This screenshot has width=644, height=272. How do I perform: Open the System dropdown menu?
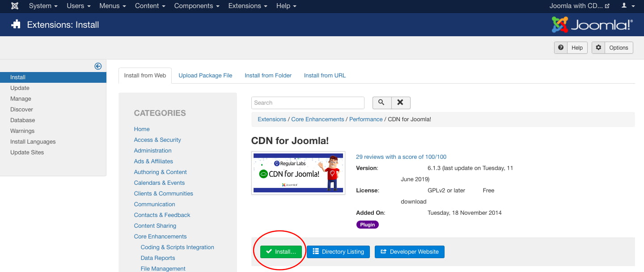(43, 6)
